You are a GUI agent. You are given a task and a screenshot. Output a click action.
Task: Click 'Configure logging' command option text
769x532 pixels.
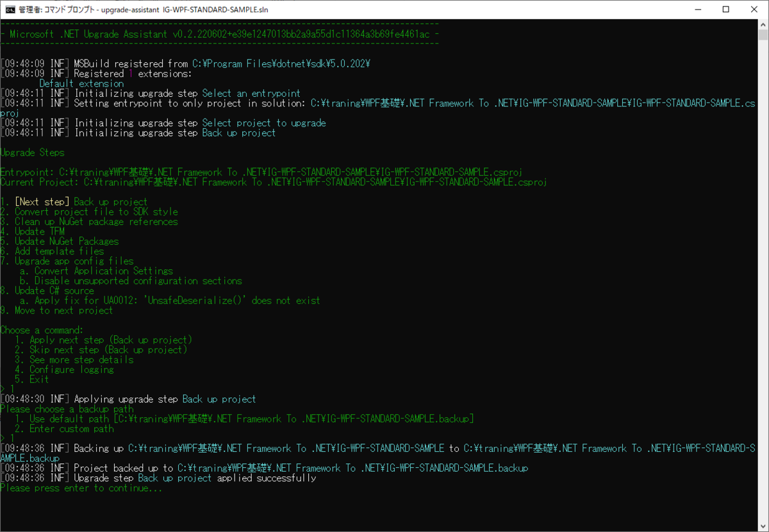pos(72,370)
